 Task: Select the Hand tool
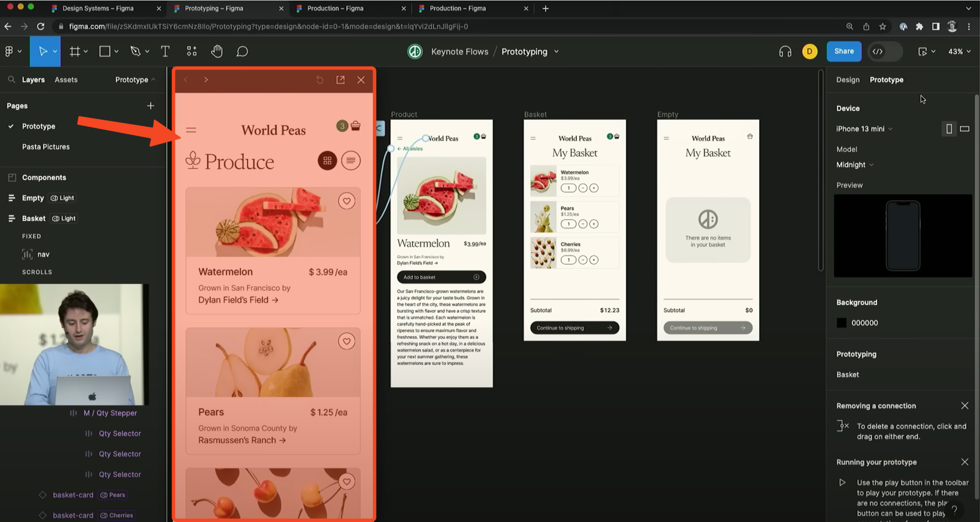(217, 51)
